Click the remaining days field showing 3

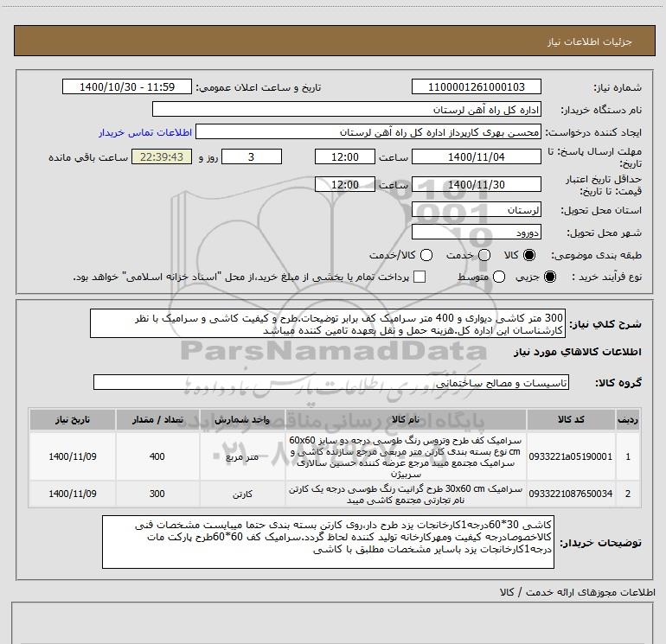tap(252, 157)
